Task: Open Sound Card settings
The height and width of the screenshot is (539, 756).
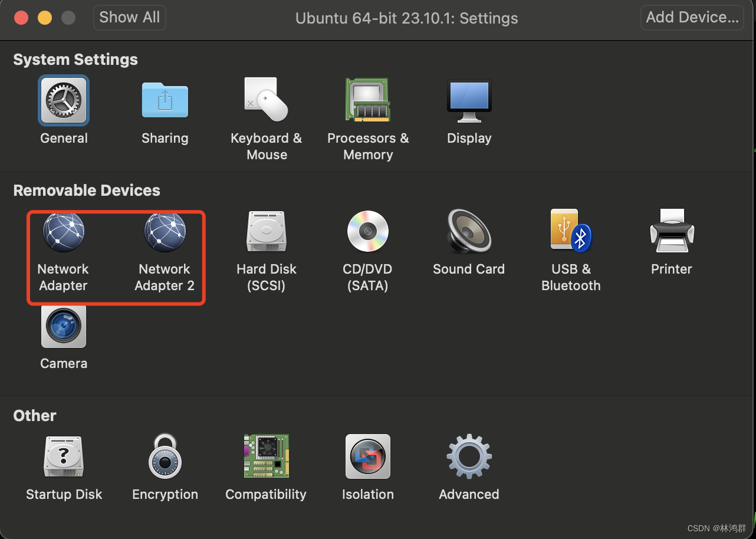Action: pos(469,232)
